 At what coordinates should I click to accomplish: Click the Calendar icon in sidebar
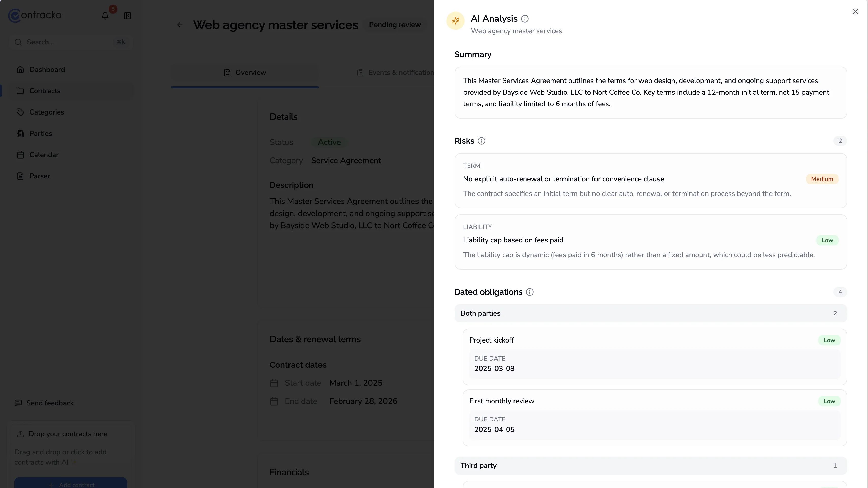point(20,155)
